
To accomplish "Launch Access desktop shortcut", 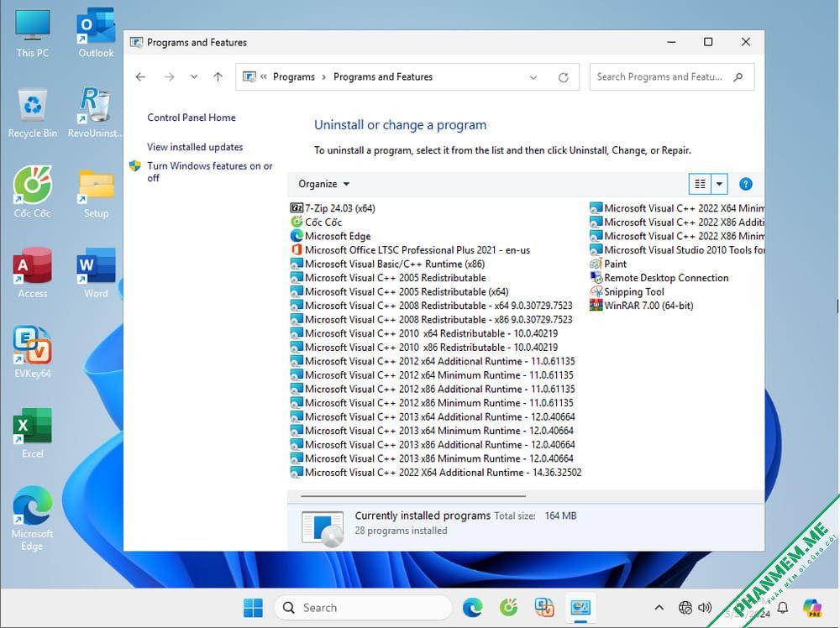I will coord(32,273).
